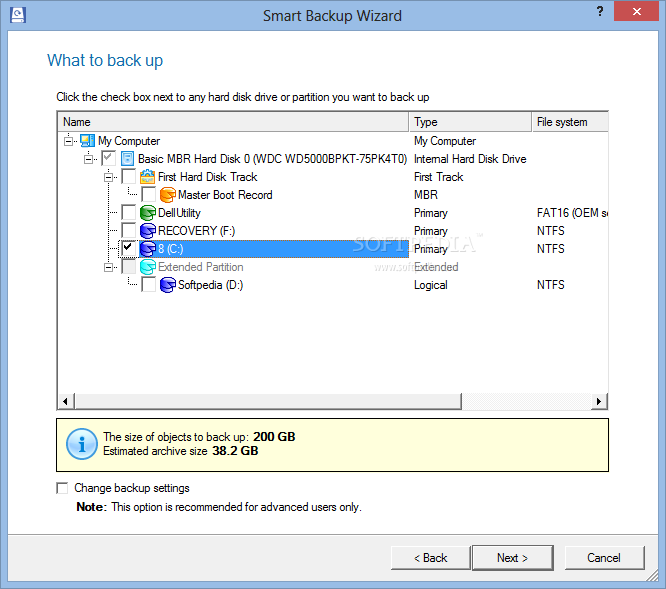Click the 'MBR' type cell
Screen dimensions: 666x589
pos(426,195)
